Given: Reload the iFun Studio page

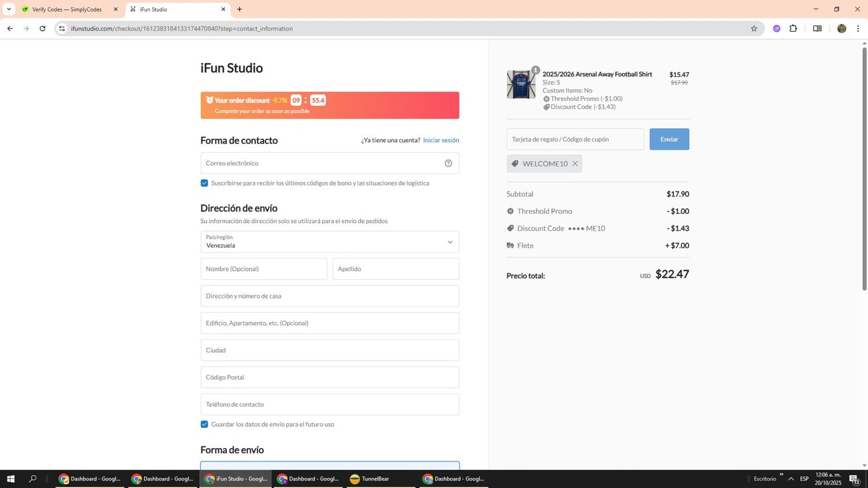Looking at the screenshot, I should (x=42, y=28).
